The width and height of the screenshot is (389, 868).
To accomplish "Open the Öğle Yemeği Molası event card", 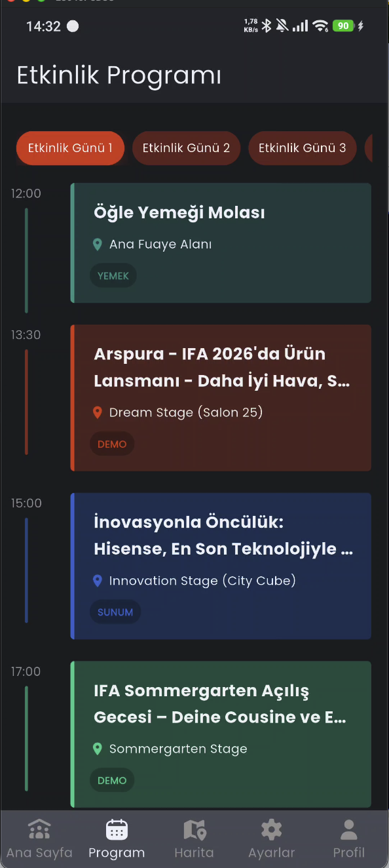I will point(221,243).
